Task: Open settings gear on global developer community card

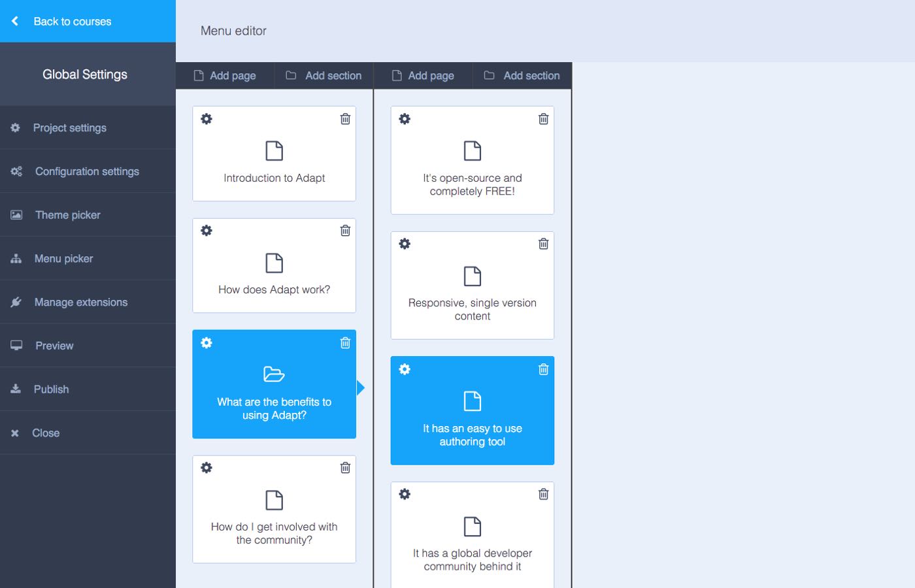Action: click(405, 494)
